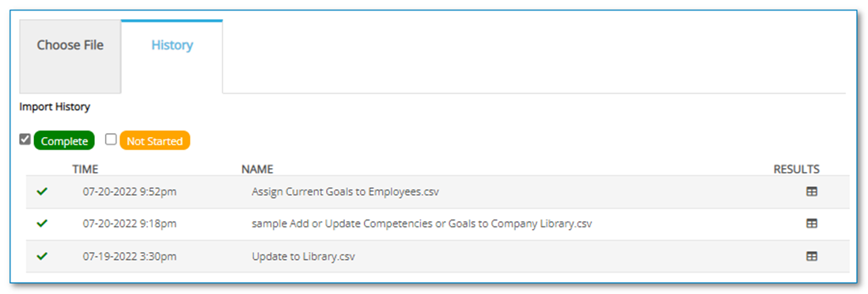The width and height of the screenshot is (868, 294).
Task: Click green checkmark for the 9:18pm import
Action: (x=41, y=223)
